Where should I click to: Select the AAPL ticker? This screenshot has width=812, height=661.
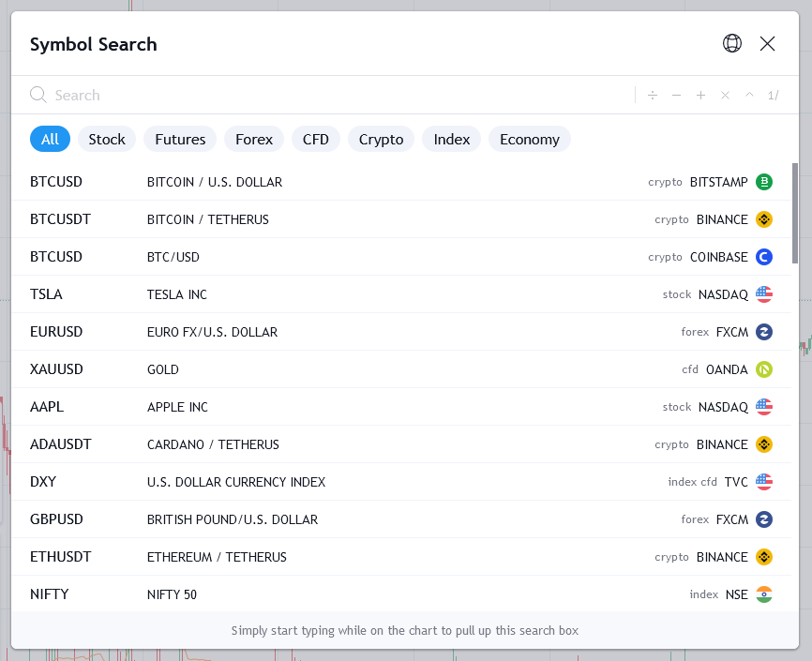point(47,407)
